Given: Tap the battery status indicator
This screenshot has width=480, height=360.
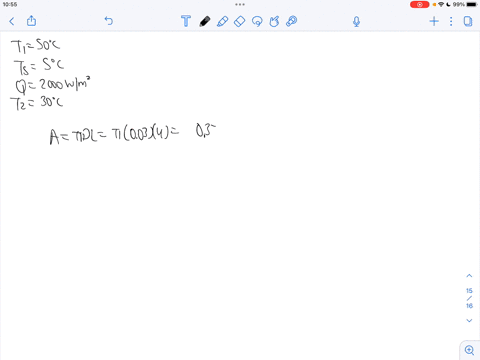Looking at the screenshot, I should point(472,4).
